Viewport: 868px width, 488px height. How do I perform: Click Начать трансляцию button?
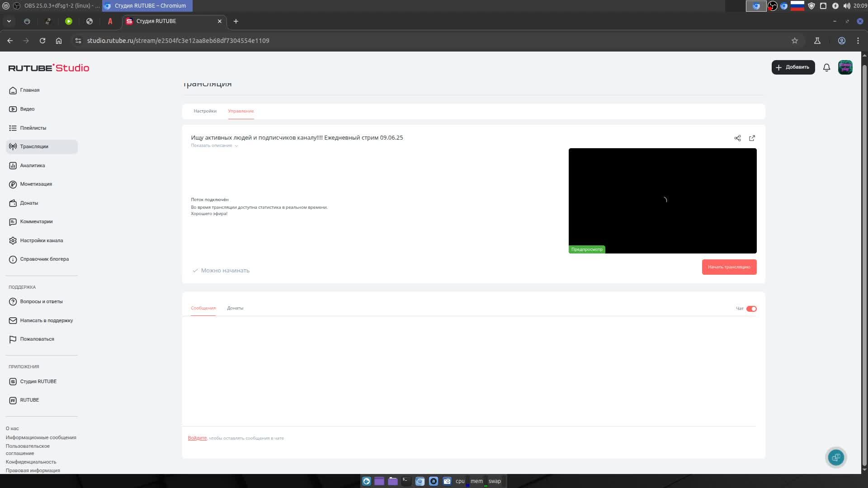(729, 267)
